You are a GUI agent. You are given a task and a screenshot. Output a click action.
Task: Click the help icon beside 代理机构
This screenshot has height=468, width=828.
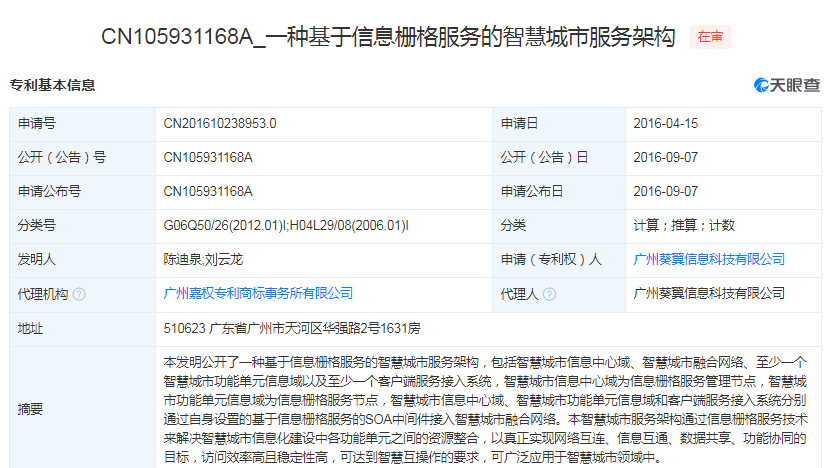(x=79, y=294)
